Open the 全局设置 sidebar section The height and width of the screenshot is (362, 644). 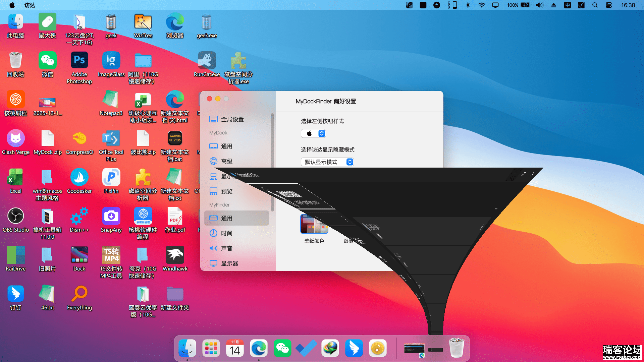[232, 119]
